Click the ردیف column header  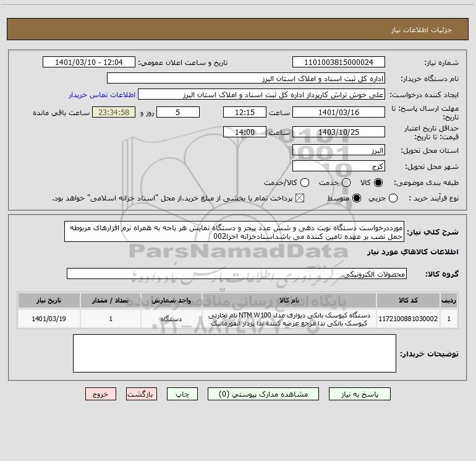[x=449, y=300]
